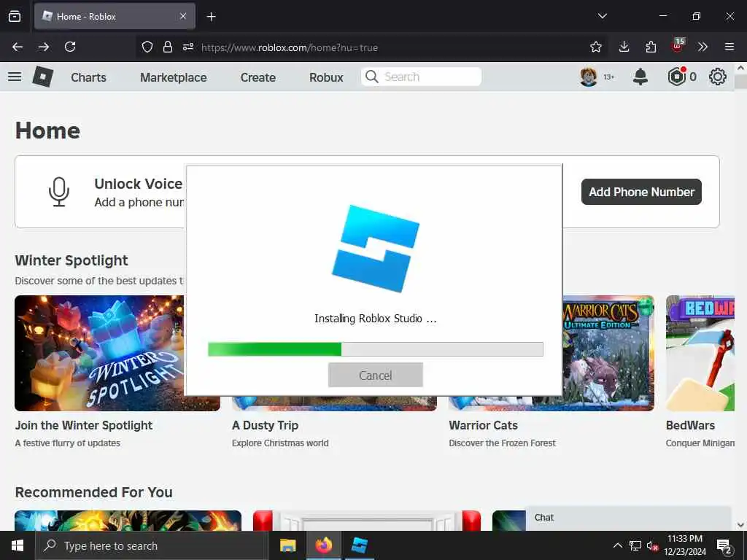Click the Firefox forward arrow

tap(44, 47)
